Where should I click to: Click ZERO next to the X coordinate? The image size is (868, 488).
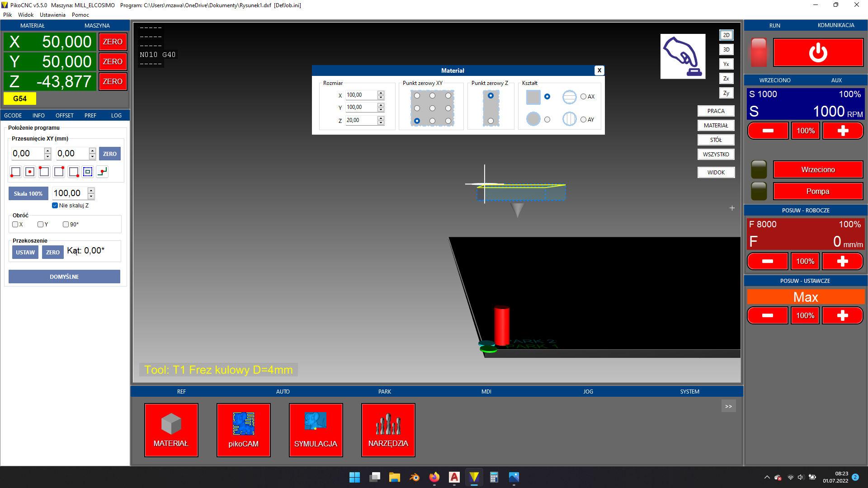[113, 42]
